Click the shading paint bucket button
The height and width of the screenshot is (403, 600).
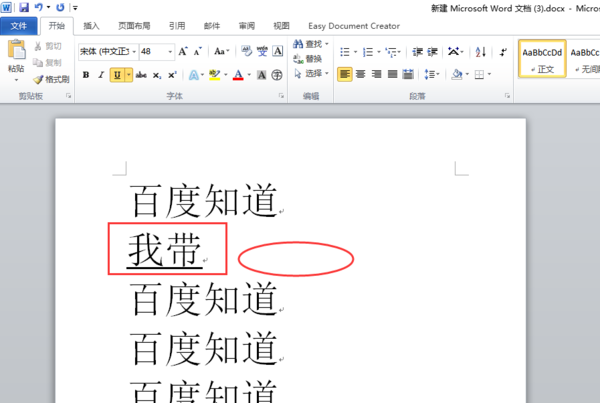pos(456,74)
